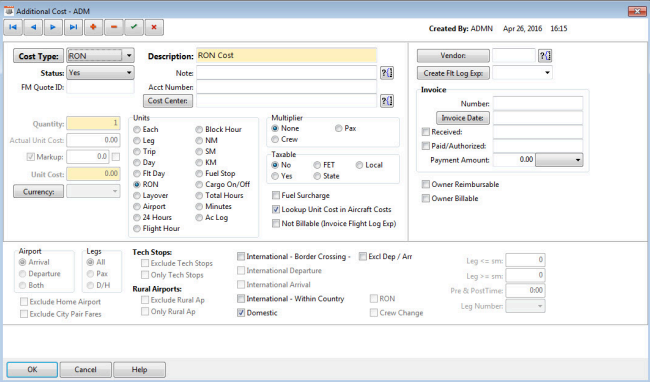Click the Additional Cost window title icon
The image size is (650, 382).
click(9, 10)
